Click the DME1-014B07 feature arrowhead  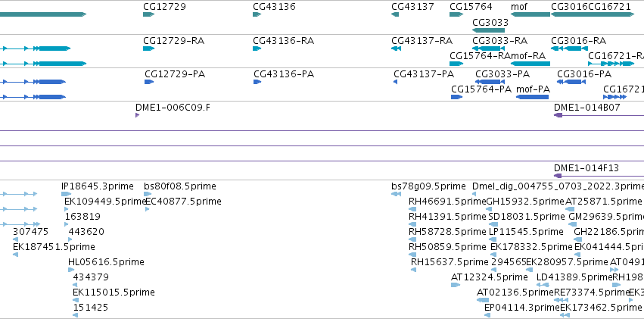coord(558,115)
